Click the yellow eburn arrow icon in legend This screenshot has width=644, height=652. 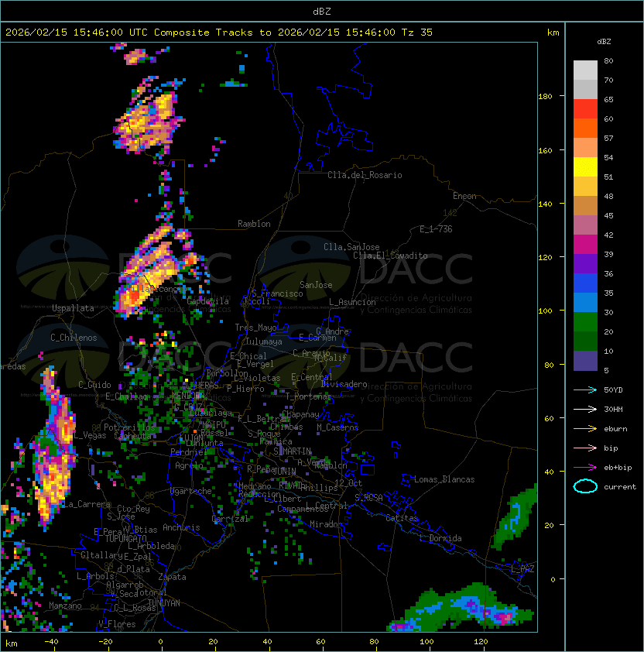point(585,429)
